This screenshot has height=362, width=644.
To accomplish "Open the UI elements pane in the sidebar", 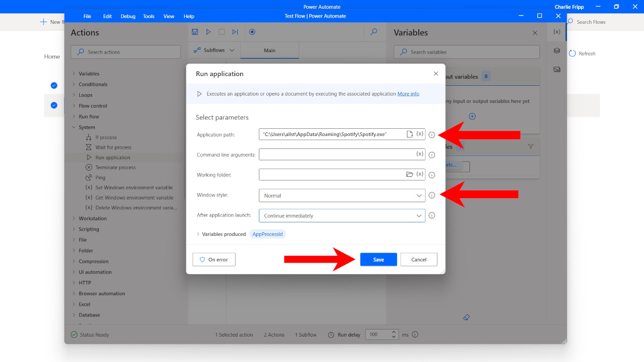I will [x=557, y=51].
